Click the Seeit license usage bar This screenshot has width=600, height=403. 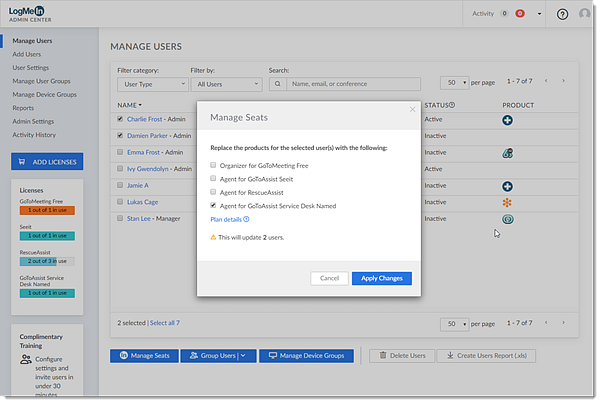coord(47,236)
